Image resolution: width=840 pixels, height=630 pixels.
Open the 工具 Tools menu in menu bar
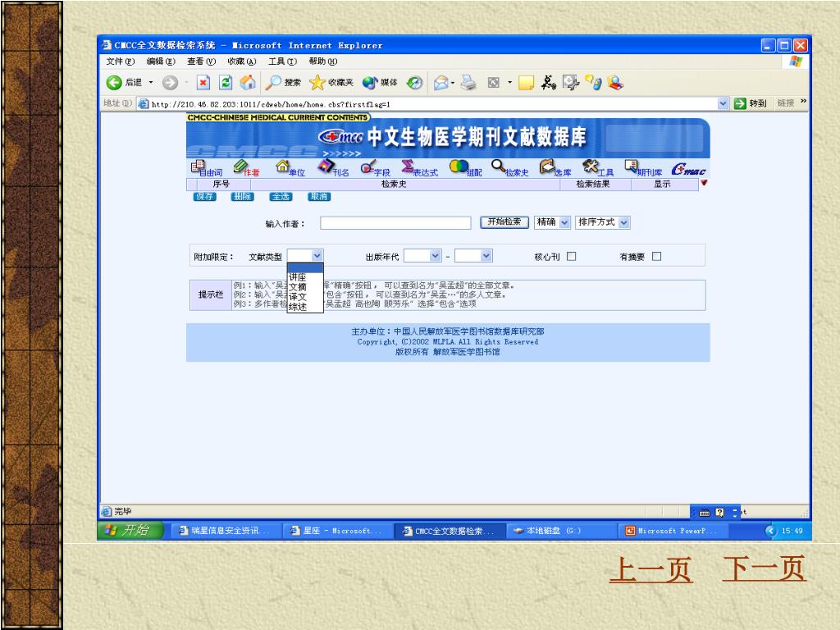pos(282,62)
